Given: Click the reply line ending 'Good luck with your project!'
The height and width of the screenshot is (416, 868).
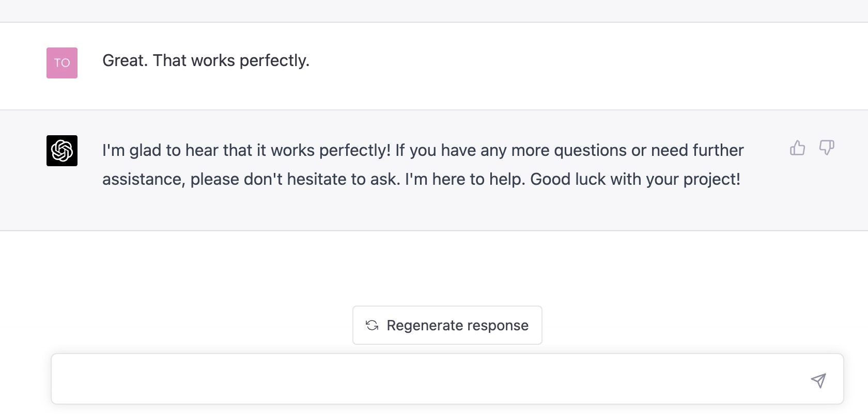Looking at the screenshot, I should click(421, 179).
